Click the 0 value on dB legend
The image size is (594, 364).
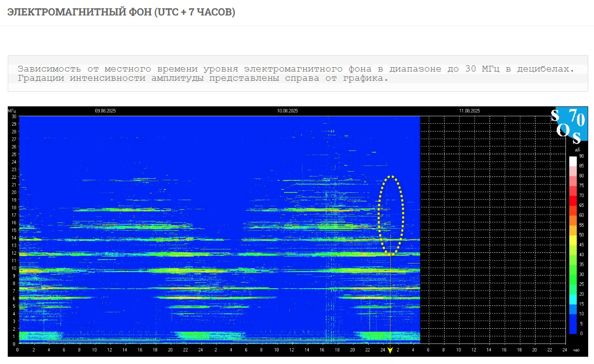click(x=581, y=334)
